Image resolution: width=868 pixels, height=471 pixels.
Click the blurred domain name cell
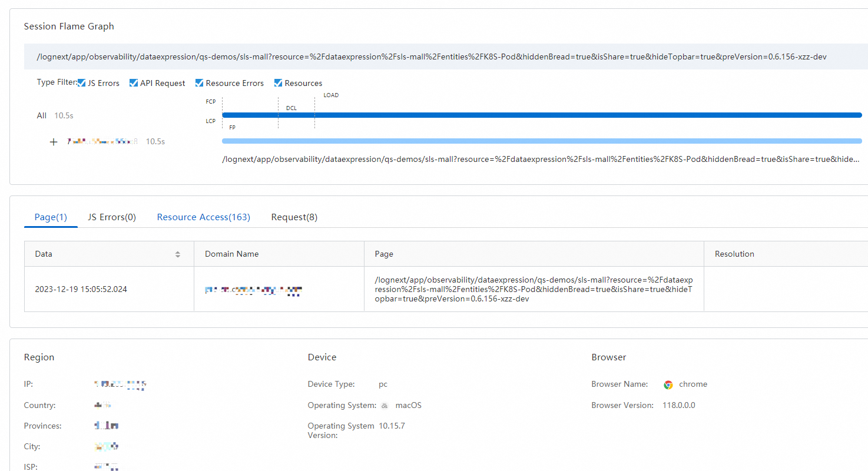pyautogui.click(x=254, y=290)
